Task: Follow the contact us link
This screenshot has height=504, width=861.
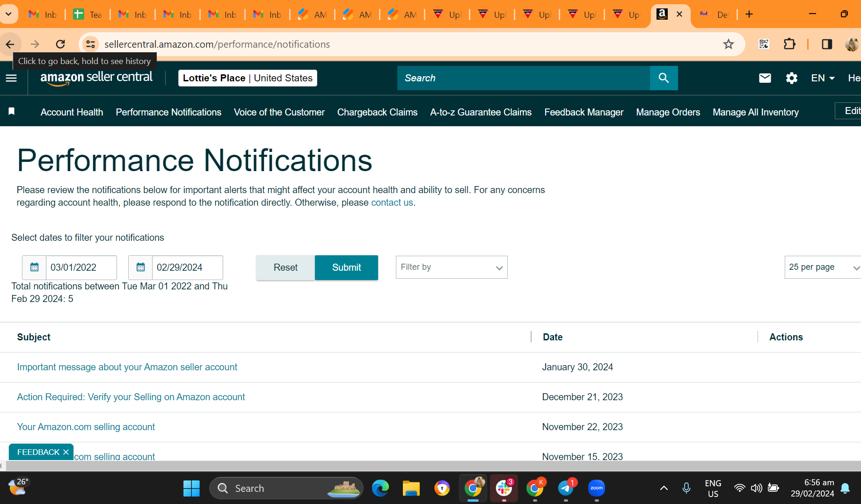Action: tap(392, 202)
